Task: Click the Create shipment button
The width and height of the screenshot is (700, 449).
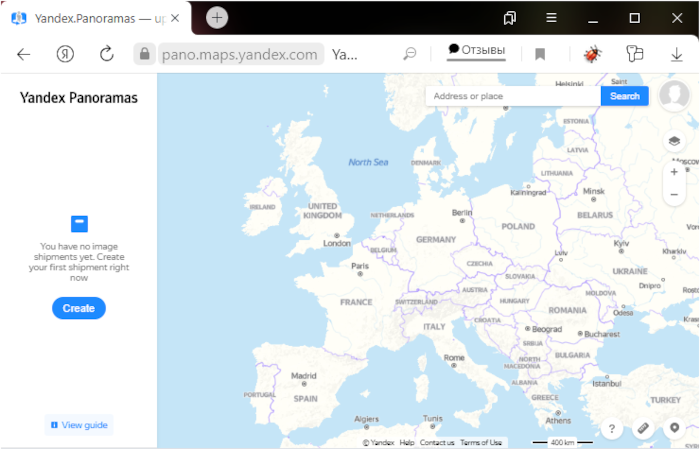Action: [x=79, y=308]
